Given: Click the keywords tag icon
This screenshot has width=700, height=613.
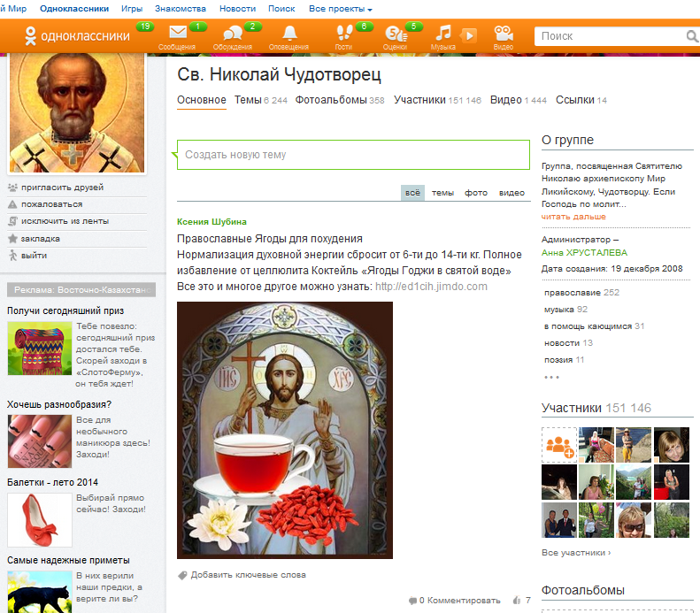Looking at the screenshot, I should (182, 576).
